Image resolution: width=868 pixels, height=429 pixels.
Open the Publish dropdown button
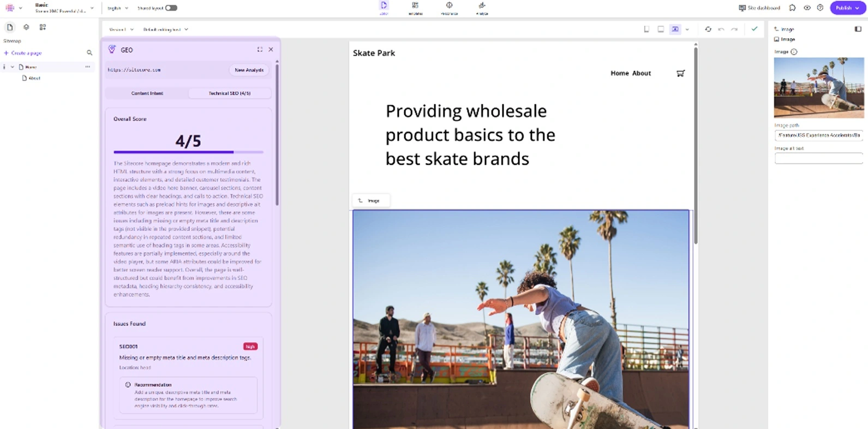(x=847, y=8)
